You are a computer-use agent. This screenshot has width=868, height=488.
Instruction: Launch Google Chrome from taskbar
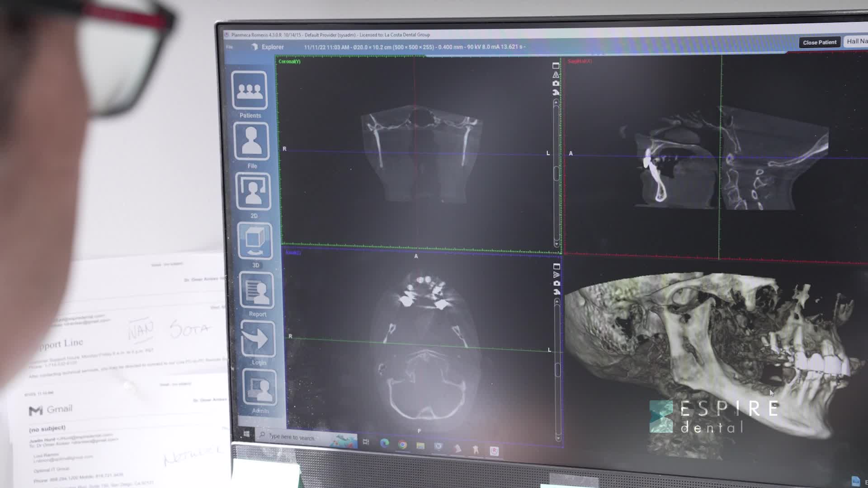tap(402, 445)
